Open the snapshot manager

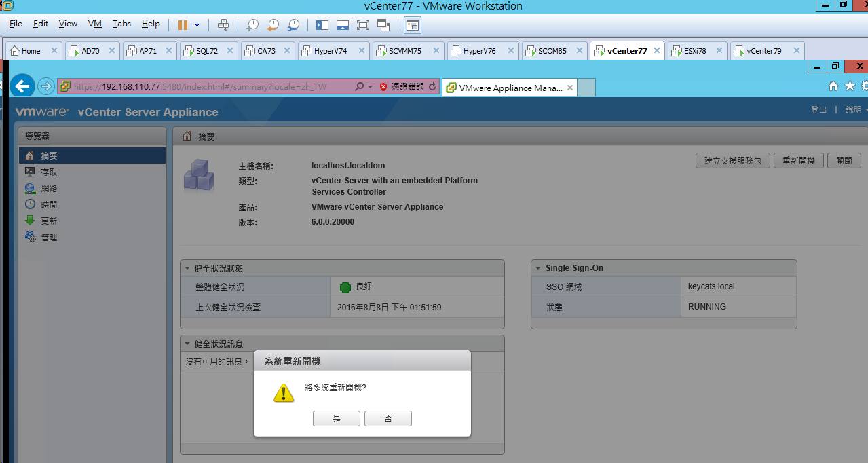click(293, 25)
